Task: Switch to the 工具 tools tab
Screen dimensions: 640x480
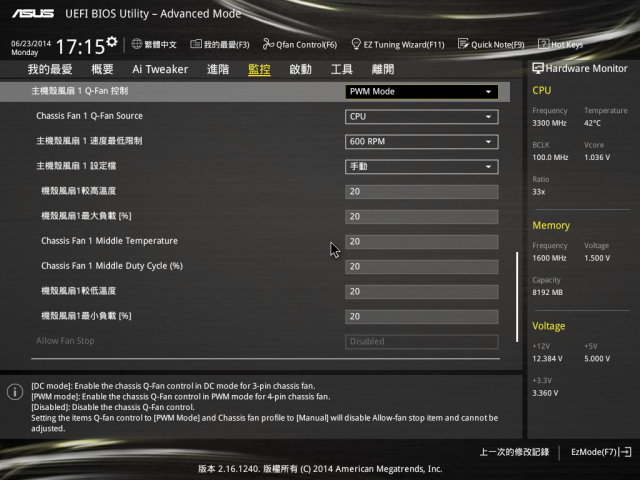Action: click(x=342, y=69)
